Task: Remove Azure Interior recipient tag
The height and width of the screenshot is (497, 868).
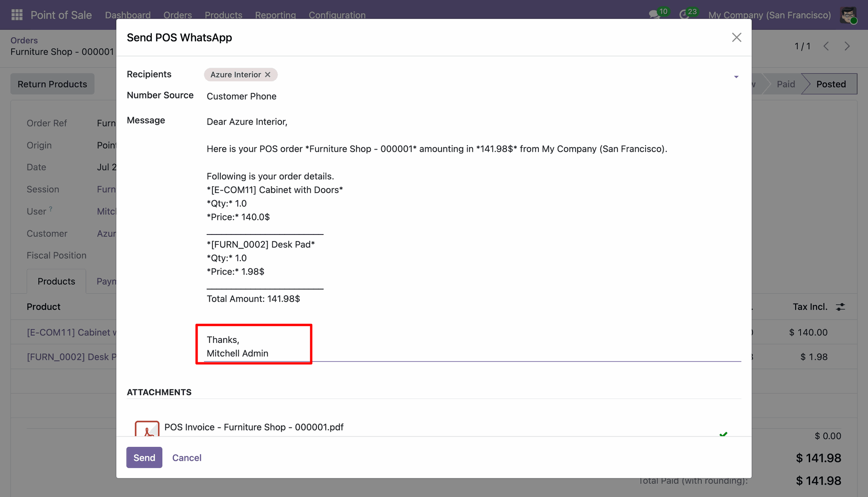Action: point(268,75)
